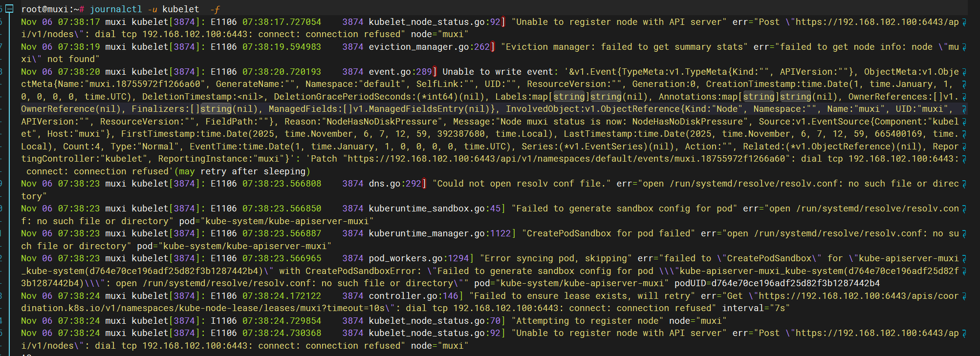Click the 'ReportingInstance:"muxi"' field
Image resolution: width=980 pixels, height=356 pixels.
[x=221, y=159]
